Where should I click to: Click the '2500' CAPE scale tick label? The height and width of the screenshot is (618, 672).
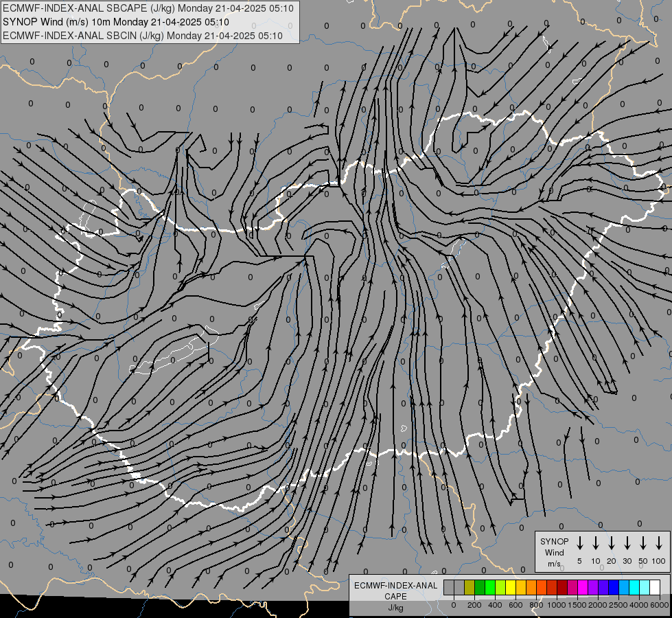[x=618, y=605]
